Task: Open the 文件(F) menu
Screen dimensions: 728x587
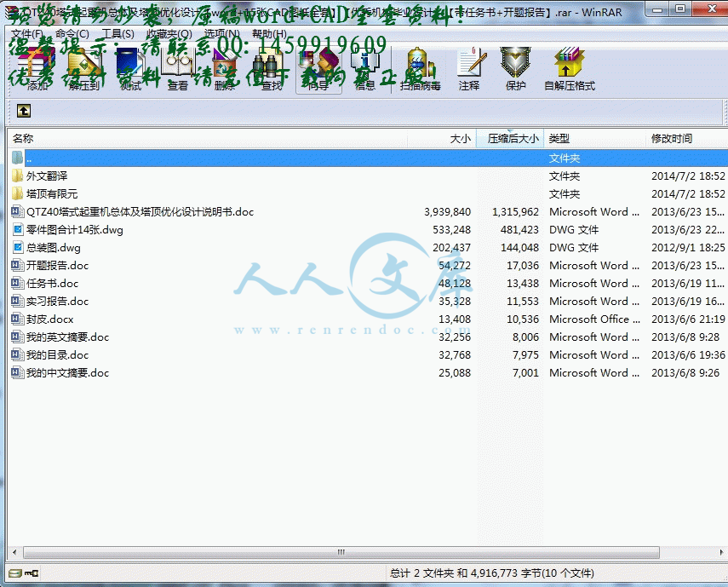Action: click(x=27, y=34)
